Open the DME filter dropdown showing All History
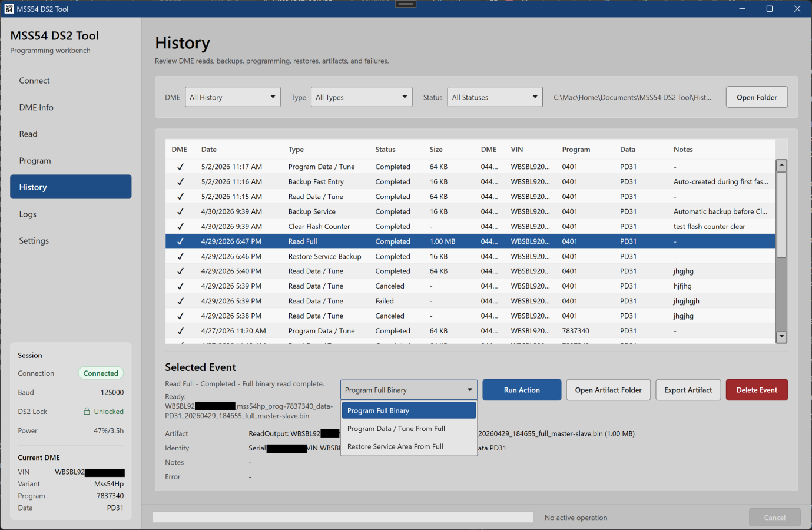The width and height of the screenshot is (812, 530). [233, 97]
